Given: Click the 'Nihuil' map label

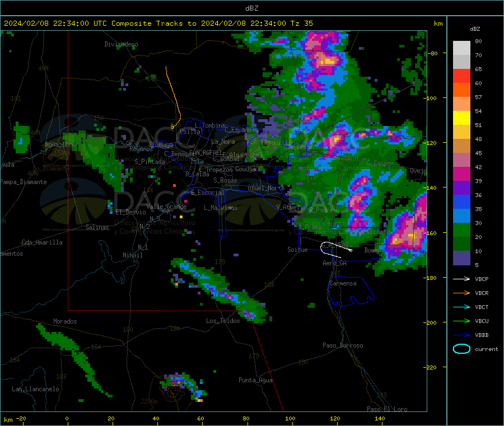Looking at the screenshot, I should pyautogui.click(x=132, y=255).
